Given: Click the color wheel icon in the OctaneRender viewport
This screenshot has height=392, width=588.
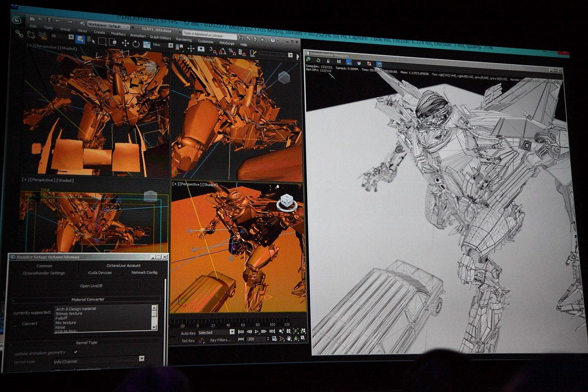Looking at the screenshot, I should point(359,63).
